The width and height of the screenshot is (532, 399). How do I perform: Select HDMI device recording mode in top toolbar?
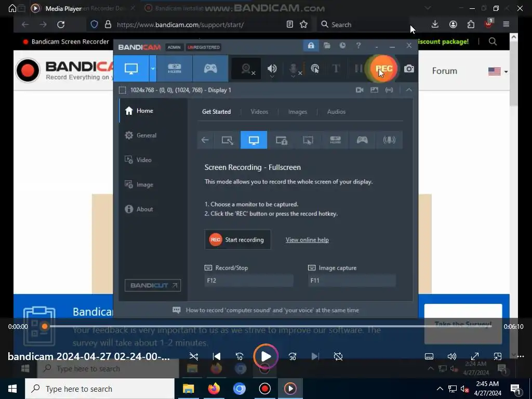point(175,69)
